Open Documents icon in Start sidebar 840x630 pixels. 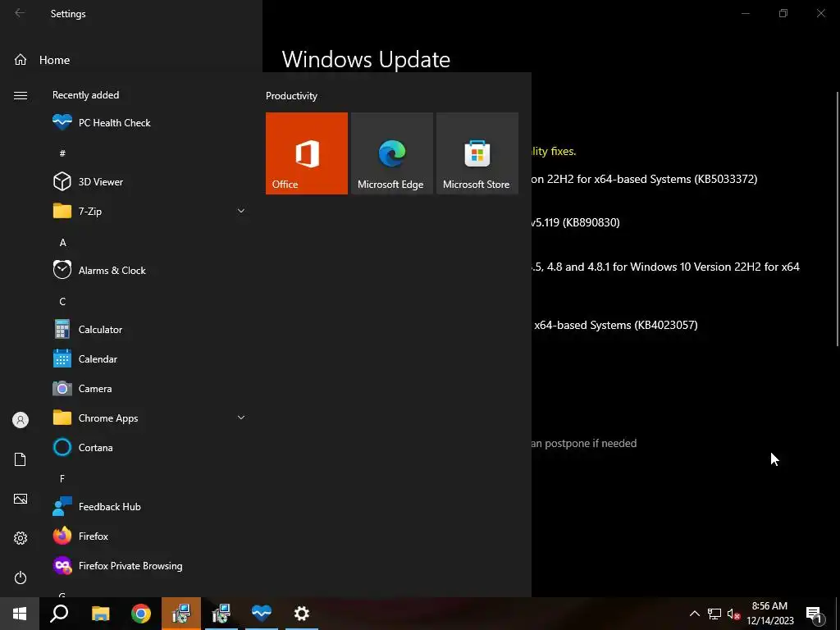(21, 459)
